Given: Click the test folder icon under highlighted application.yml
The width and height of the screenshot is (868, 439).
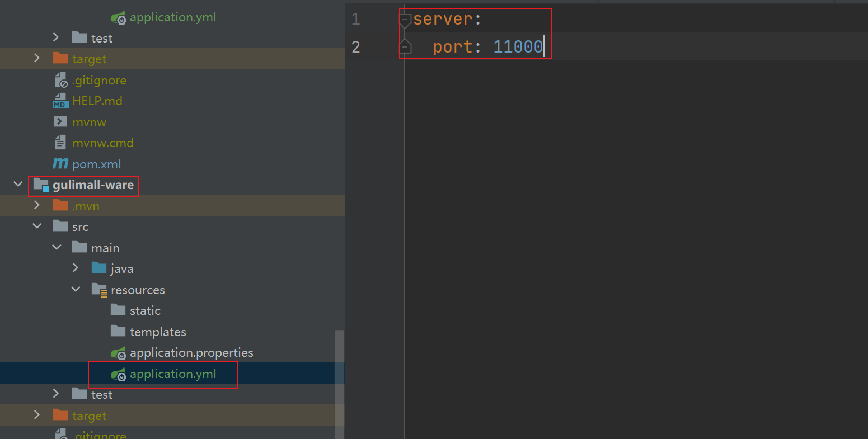Looking at the screenshot, I should [x=79, y=394].
